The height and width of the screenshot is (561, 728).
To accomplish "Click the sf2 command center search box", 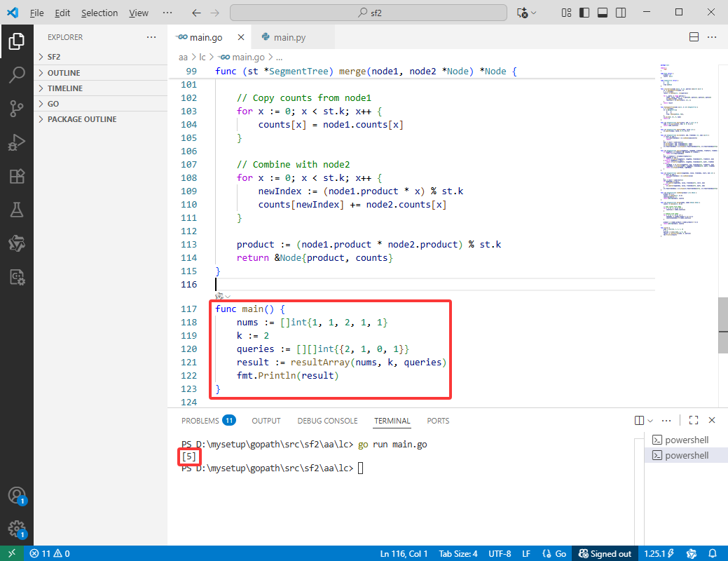I will 368,13.
